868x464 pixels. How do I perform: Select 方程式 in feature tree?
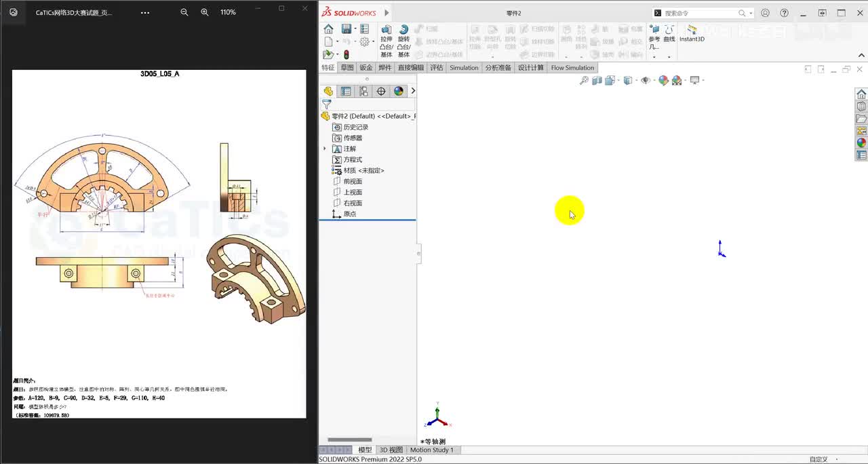click(x=348, y=159)
